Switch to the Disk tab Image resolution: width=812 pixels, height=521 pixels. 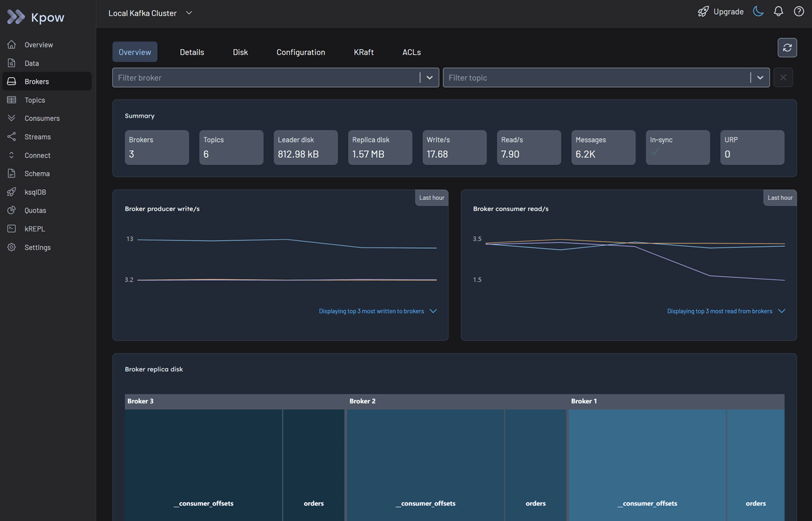240,52
